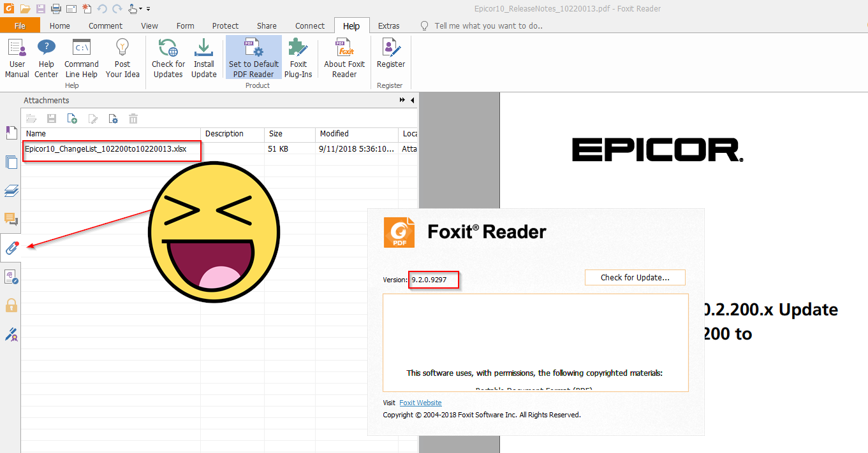Switch to the Home tab

(x=60, y=25)
